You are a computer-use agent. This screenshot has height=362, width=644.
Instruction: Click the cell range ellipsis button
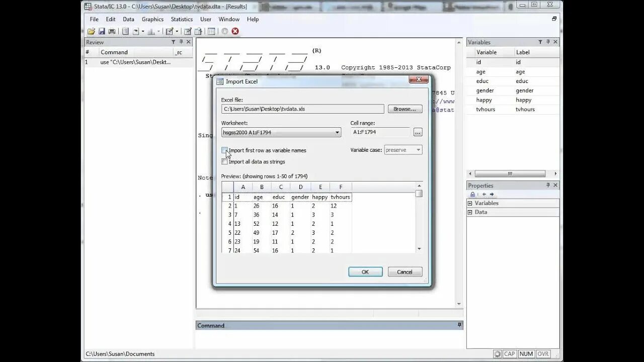[418, 132]
